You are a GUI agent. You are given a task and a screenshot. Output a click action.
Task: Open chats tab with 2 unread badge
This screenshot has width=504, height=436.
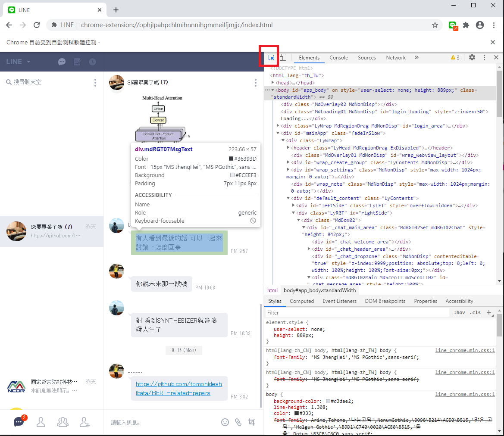(x=19, y=422)
